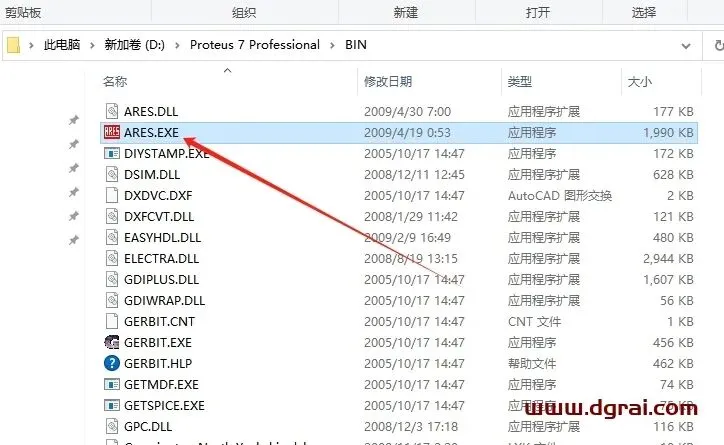Sort by 大小 column header
Screen dimensions: 724x445
pyautogui.click(x=640, y=82)
